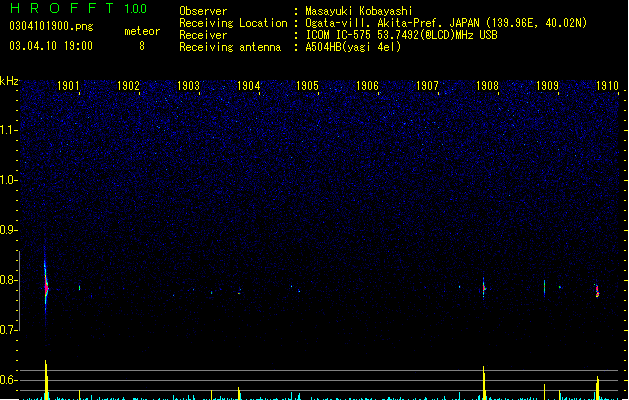Image resolution: width=629 pixels, height=400 pixels.
Task: Click the 1906 time axis label
Action: pyautogui.click(x=367, y=86)
